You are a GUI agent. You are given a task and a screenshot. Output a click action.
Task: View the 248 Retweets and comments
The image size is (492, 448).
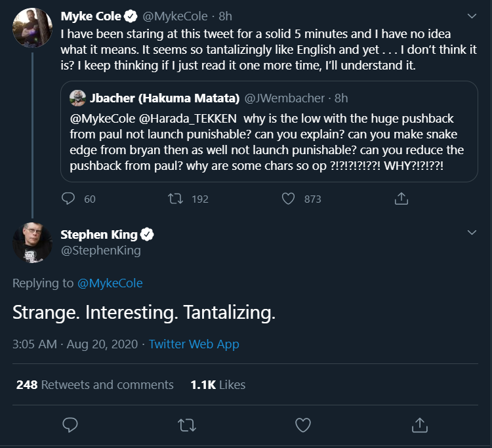click(x=95, y=384)
